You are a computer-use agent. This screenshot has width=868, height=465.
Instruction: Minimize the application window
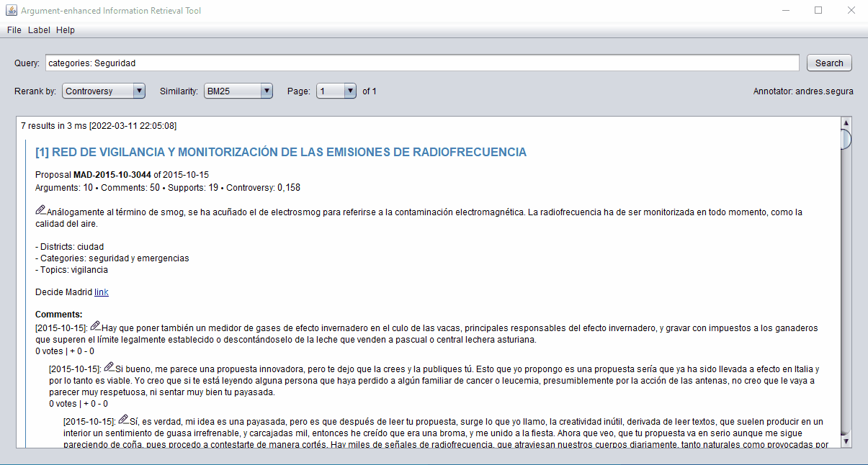point(785,10)
